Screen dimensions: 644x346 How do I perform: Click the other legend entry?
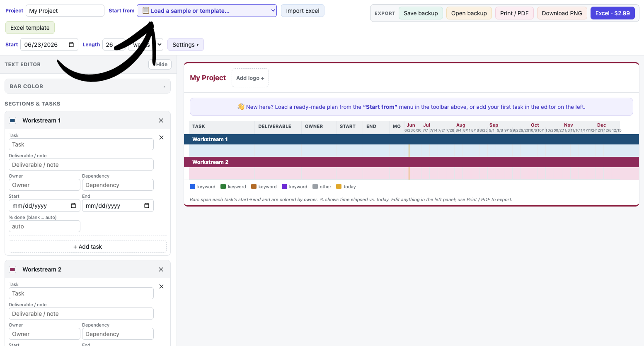322,187
